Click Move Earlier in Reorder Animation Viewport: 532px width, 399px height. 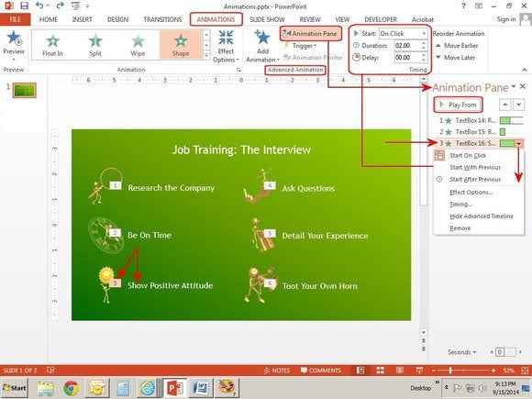point(457,46)
